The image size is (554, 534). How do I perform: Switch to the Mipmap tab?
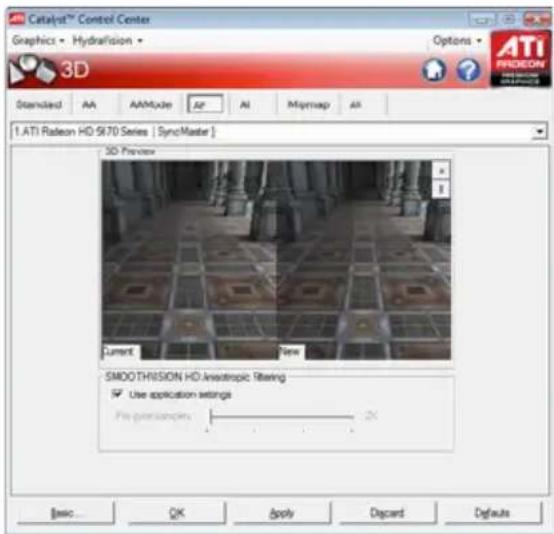(308, 105)
